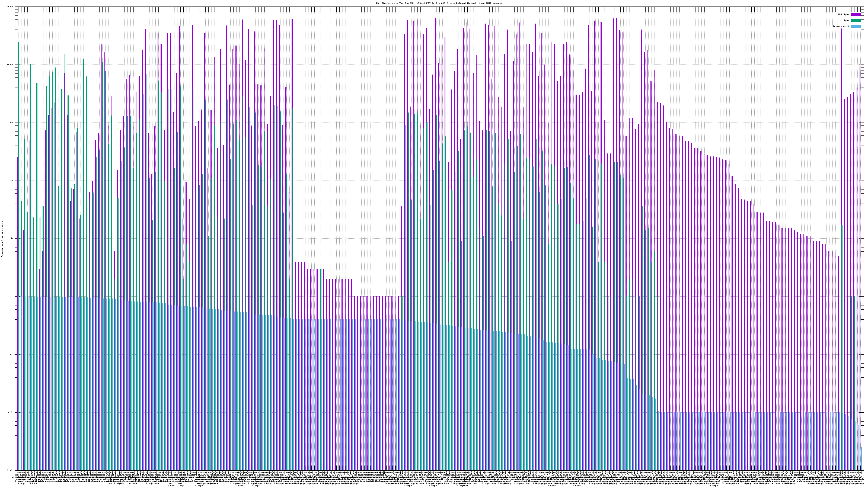868x488 pixels.
Task: Select the "Score (0..1)" legend label
Action: tap(841, 26)
